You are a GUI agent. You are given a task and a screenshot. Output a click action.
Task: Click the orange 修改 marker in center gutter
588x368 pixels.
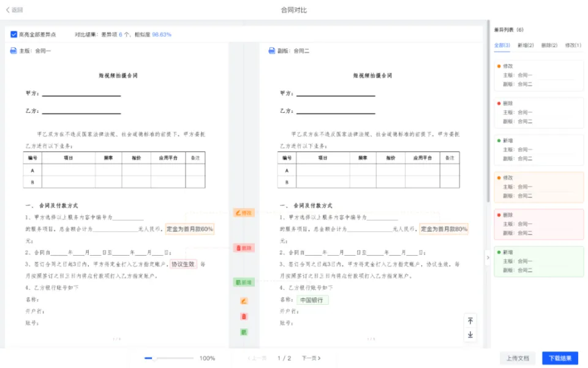[243, 213]
